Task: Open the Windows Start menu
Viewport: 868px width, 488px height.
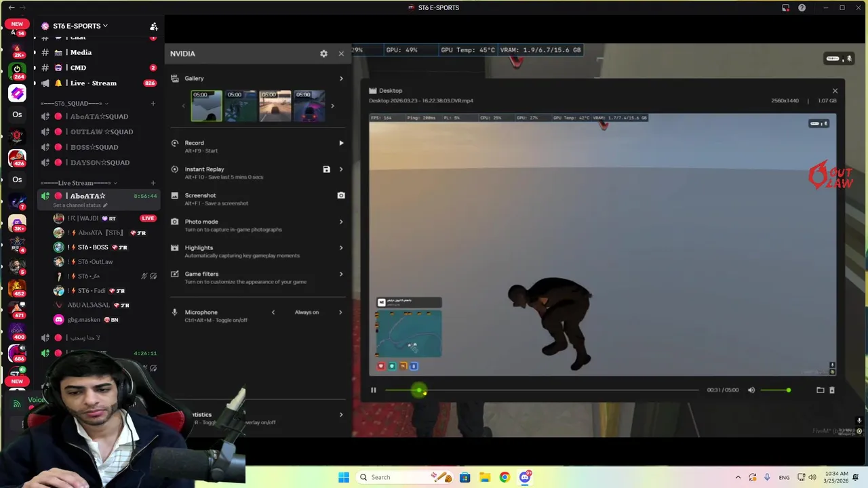Action: pos(344,477)
